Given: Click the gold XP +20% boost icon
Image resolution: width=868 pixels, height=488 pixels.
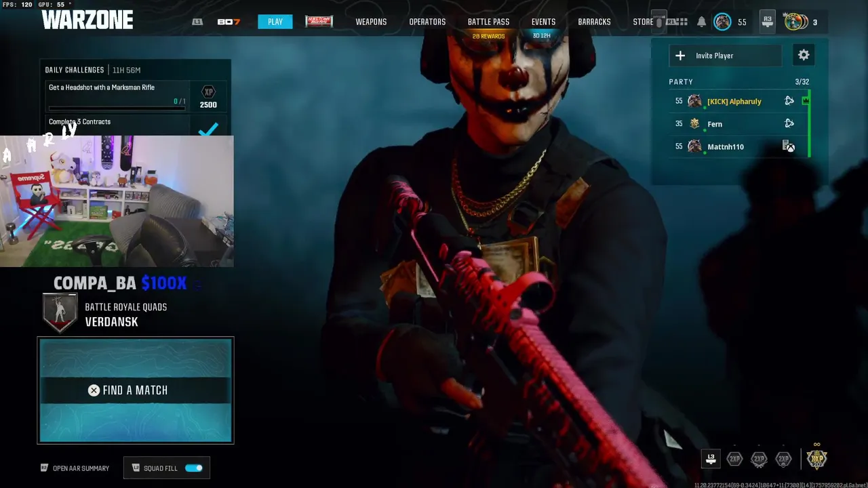Looking at the screenshot, I should [x=816, y=459].
